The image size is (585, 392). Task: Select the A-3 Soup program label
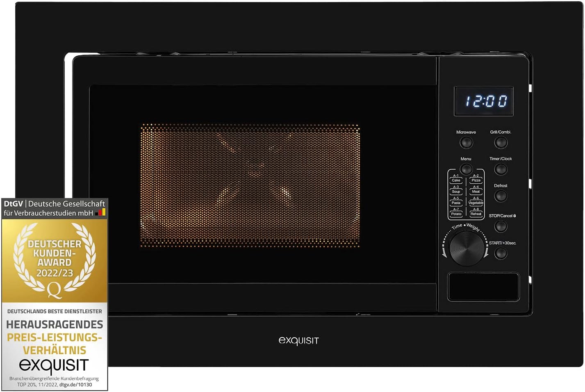(456, 190)
